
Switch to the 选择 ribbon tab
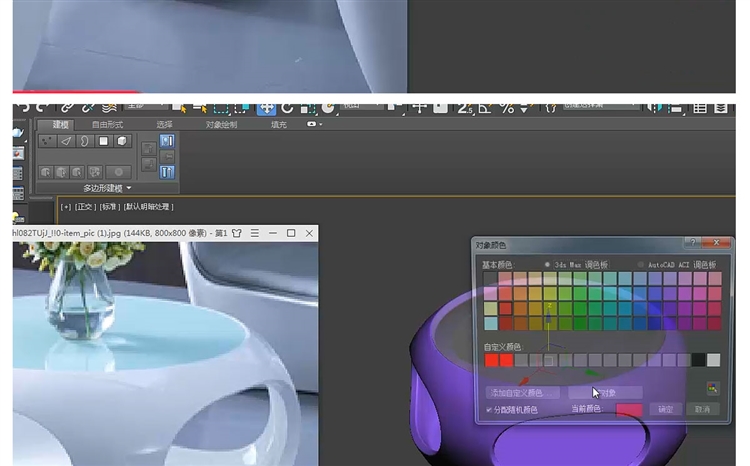click(164, 124)
